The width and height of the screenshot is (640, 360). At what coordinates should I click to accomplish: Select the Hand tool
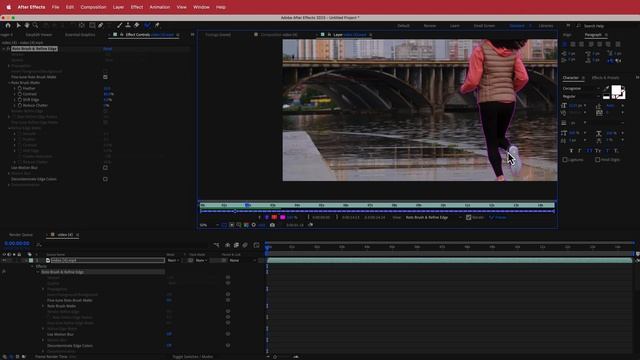coord(27,25)
